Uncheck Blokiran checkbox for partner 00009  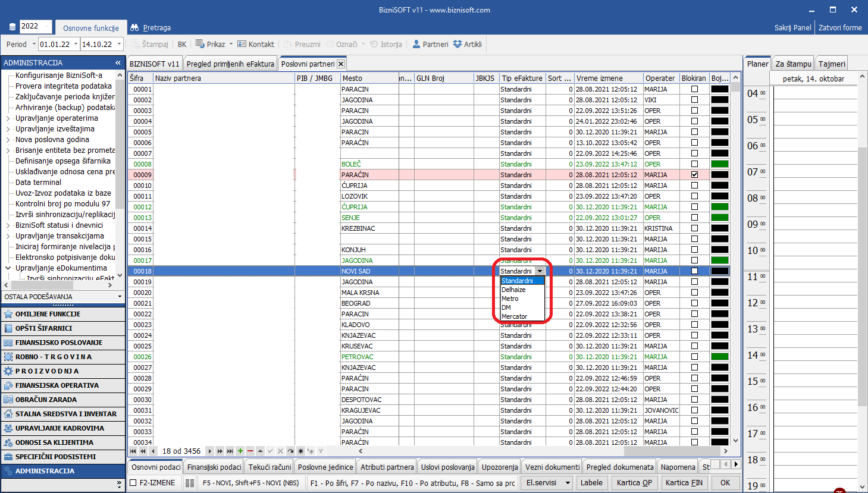click(x=694, y=175)
